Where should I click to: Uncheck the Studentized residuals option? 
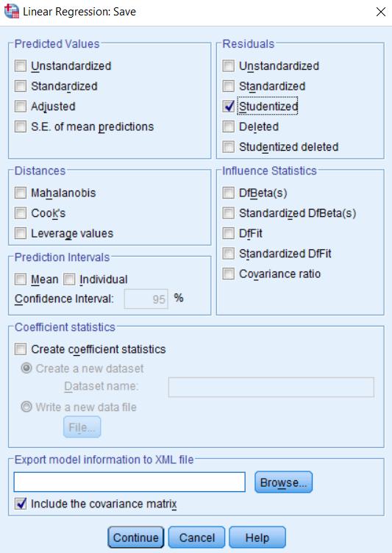click(229, 106)
